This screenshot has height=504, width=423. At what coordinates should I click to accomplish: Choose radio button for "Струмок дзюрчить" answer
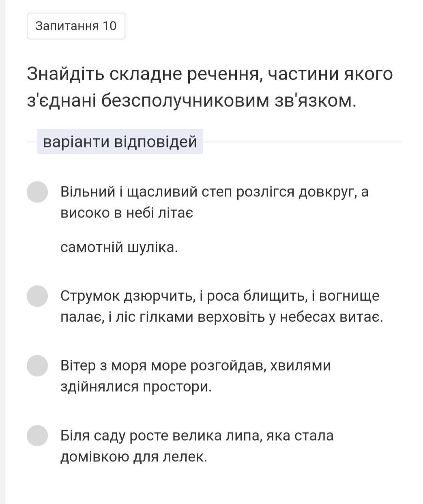(37, 296)
